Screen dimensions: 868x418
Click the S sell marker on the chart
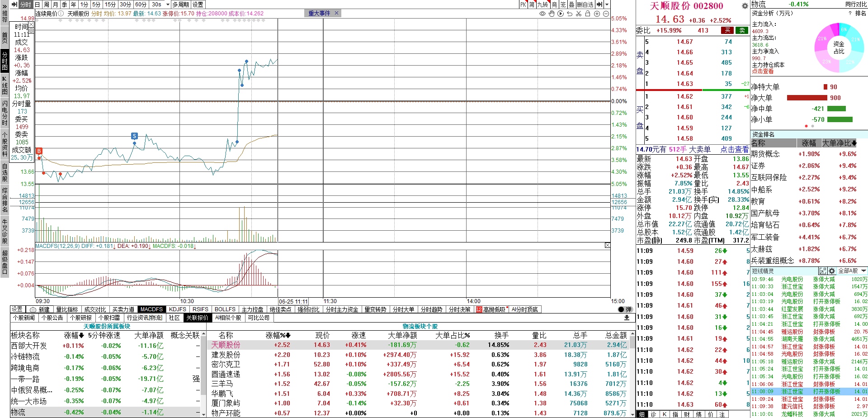[134, 136]
